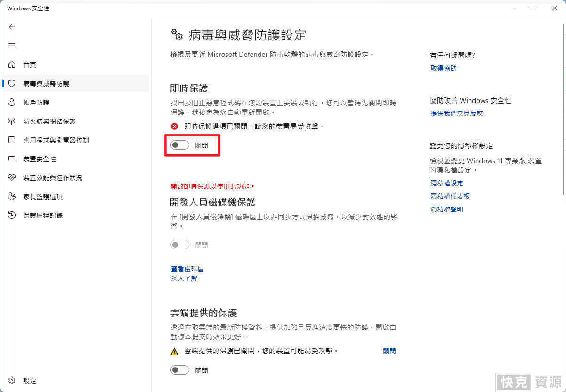Click the laptop icon for 裝置安全性
This screenshot has height=392, width=566.
click(x=12, y=159)
